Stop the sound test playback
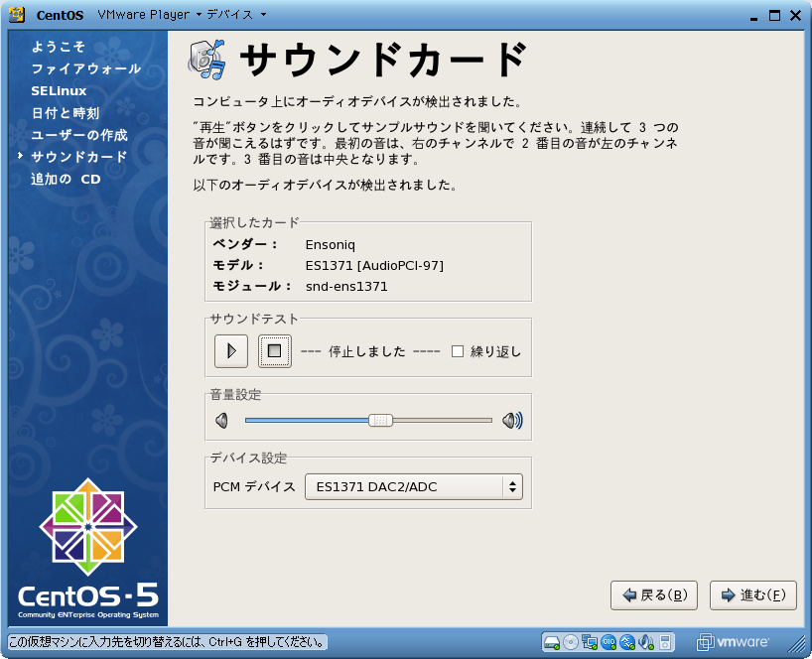 point(274,351)
